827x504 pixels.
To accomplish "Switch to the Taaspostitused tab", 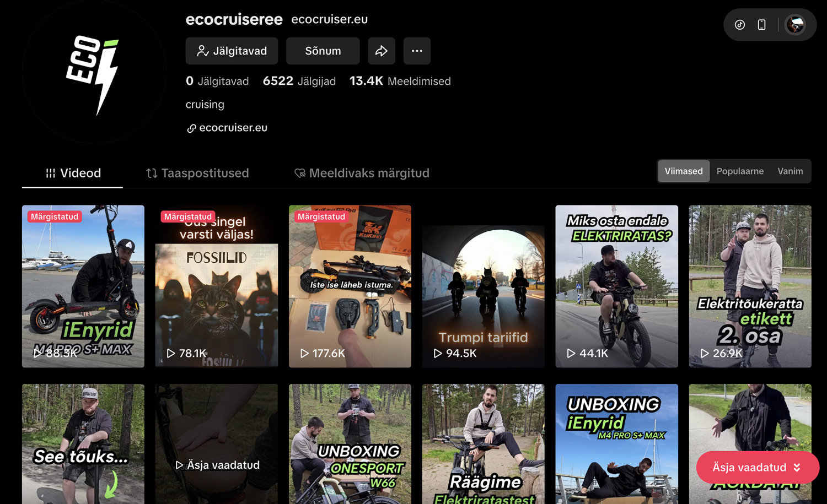I will coord(197,173).
